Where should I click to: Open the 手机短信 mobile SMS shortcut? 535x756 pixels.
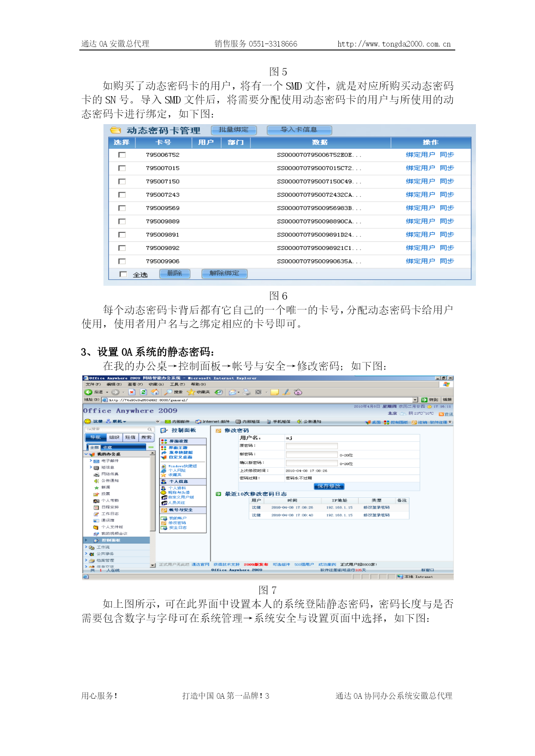click(278, 422)
